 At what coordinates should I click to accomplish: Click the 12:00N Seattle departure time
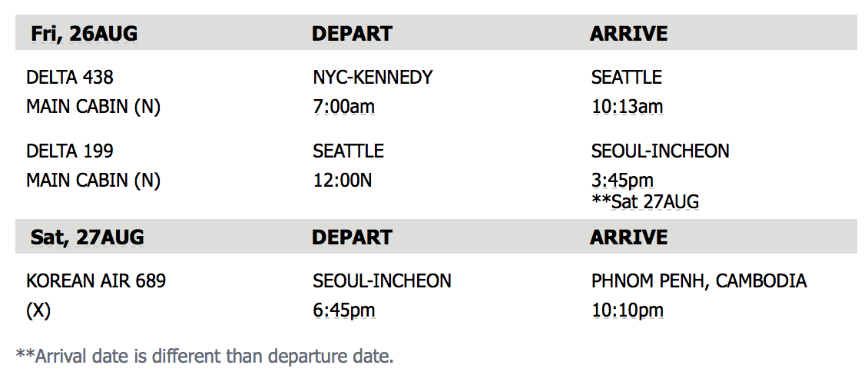click(x=342, y=180)
